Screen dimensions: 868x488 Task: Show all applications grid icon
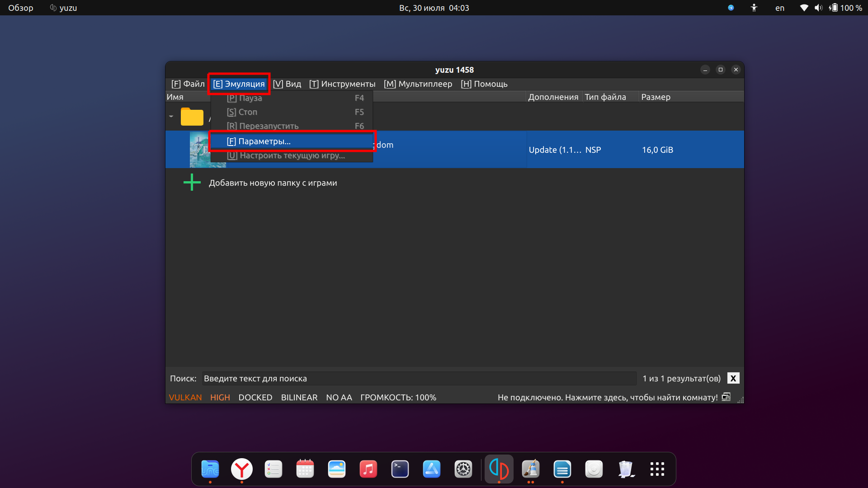(x=657, y=469)
